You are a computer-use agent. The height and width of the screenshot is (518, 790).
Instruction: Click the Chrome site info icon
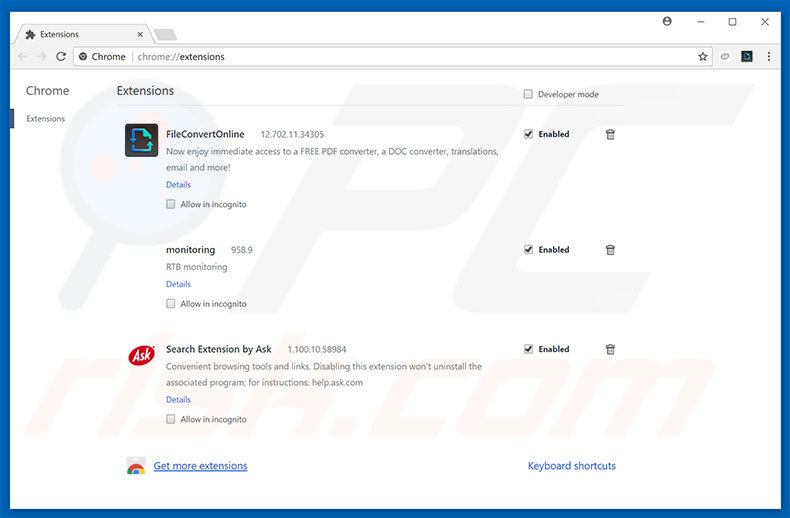[x=83, y=56]
